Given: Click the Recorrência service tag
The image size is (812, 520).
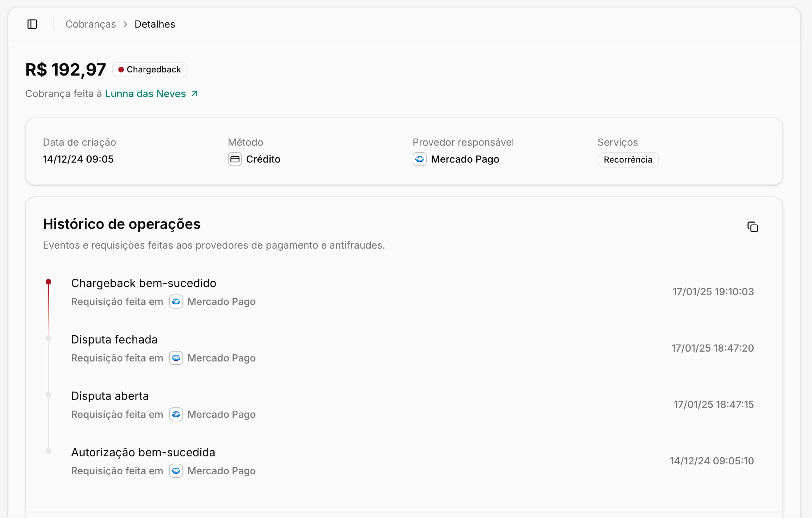Looking at the screenshot, I should tap(628, 160).
